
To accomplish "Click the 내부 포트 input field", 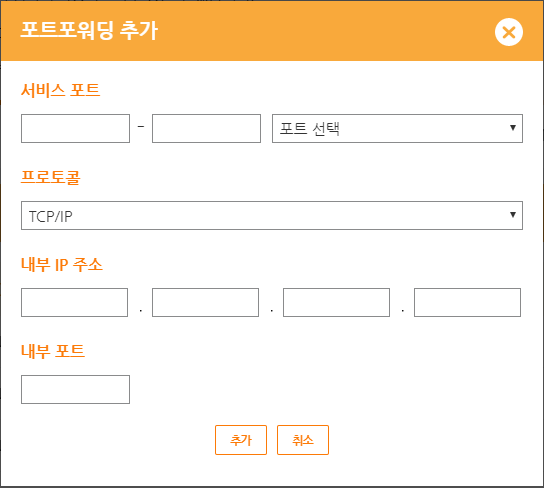I will (x=75, y=389).
